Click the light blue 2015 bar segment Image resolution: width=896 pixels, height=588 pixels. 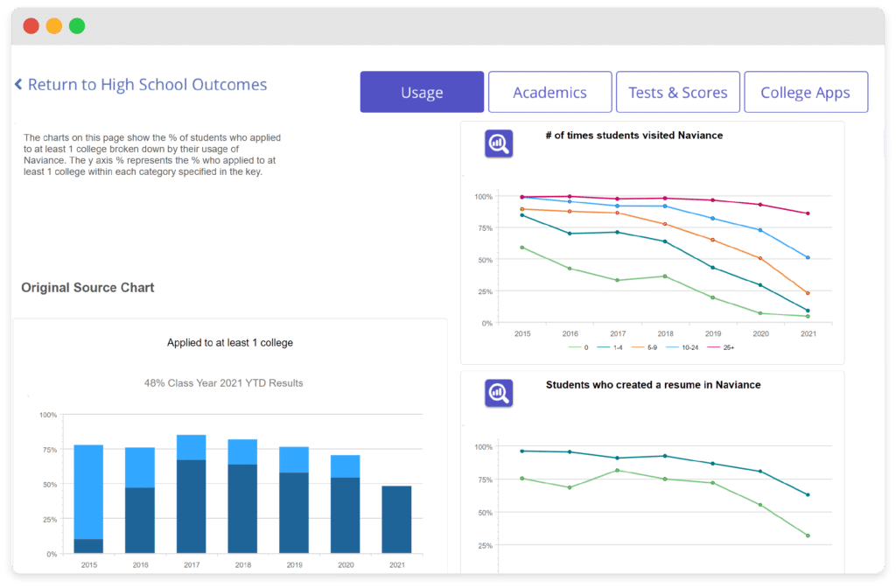88,492
